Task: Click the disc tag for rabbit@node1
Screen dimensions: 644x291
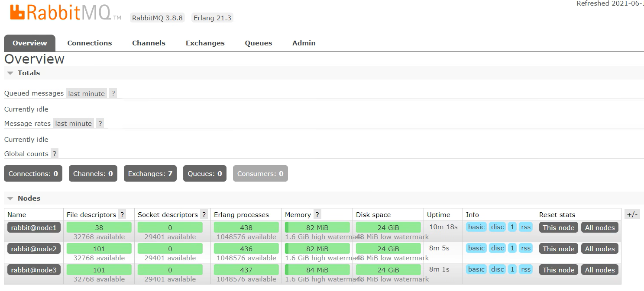Action: pyautogui.click(x=497, y=227)
